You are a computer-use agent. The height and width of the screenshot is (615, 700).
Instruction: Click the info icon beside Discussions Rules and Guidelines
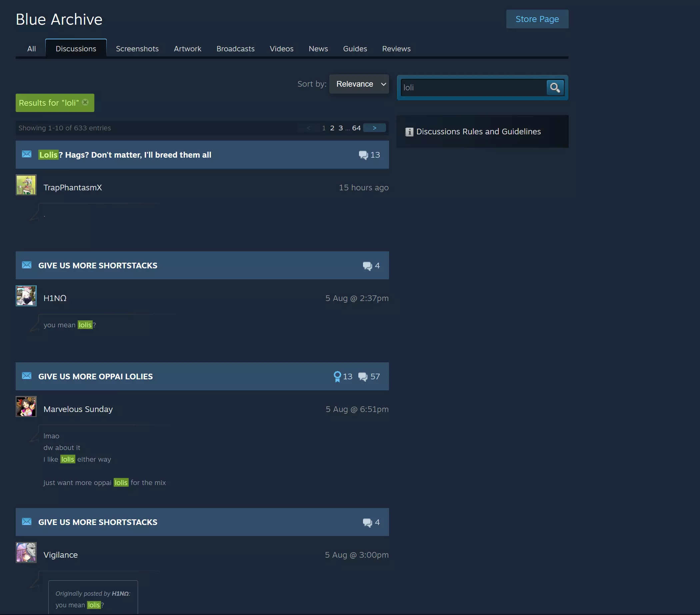pyautogui.click(x=409, y=132)
